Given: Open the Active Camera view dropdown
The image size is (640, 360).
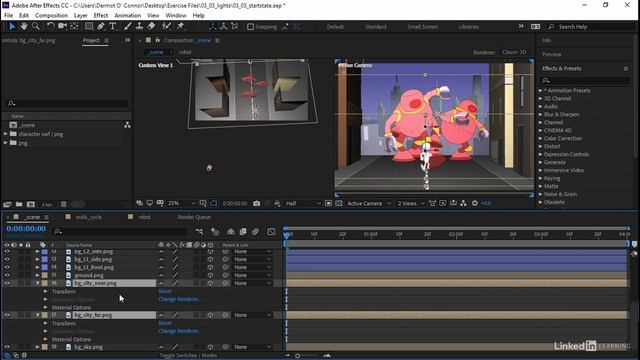Looking at the screenshot, I should (369, 203).
